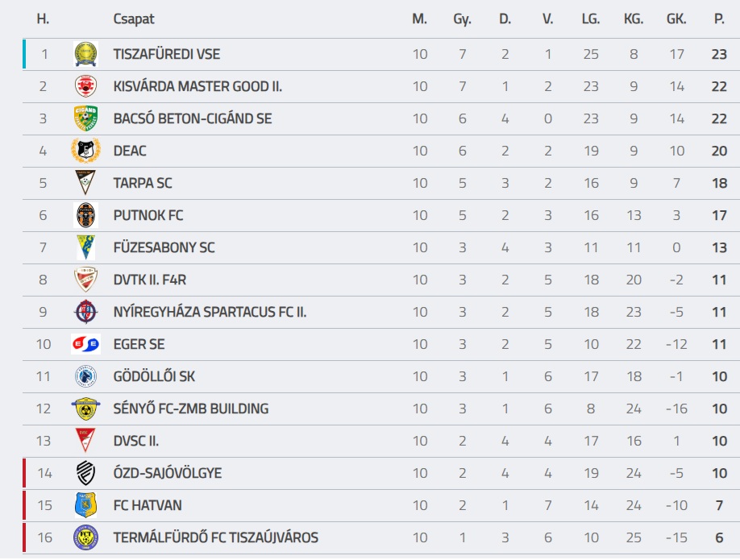Click the Ózd-Sajóvölgye shield icon

tap(85, 474)
